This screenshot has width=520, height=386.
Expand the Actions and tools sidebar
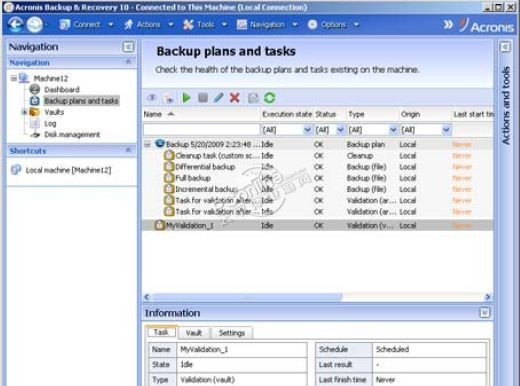[505, 47]
